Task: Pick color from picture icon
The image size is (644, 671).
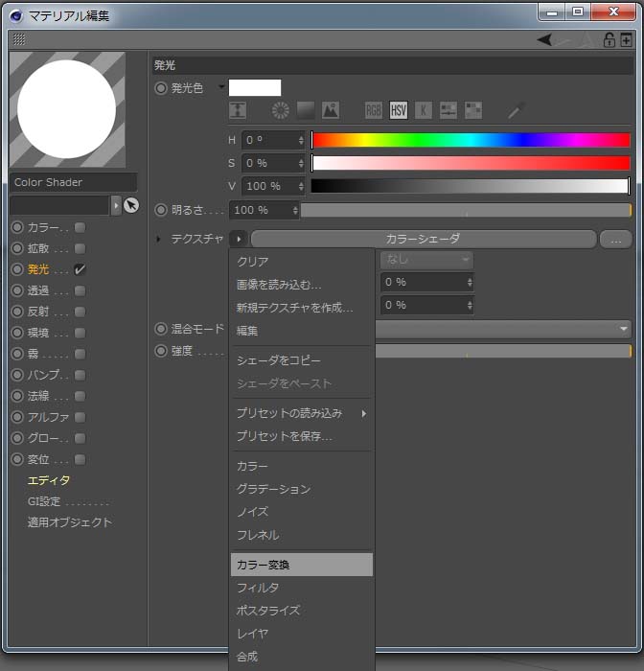Action: click(331, 110)
